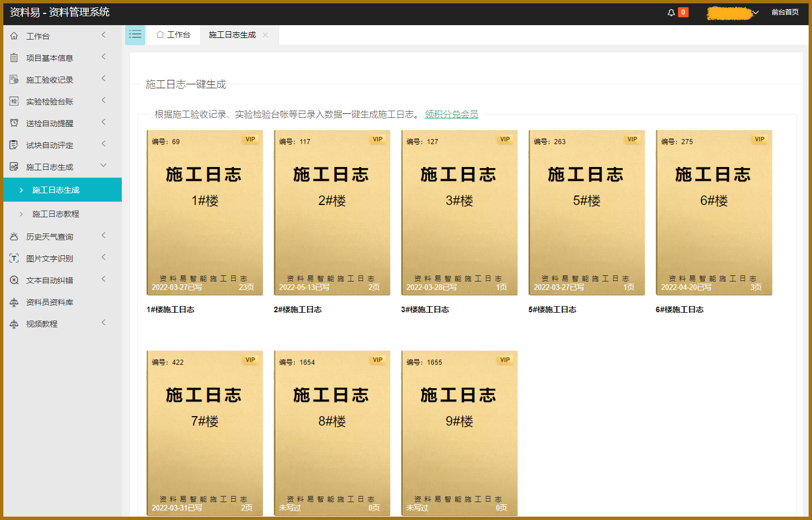Expand the 施工验收记录 menu arrow

point(103,79)
